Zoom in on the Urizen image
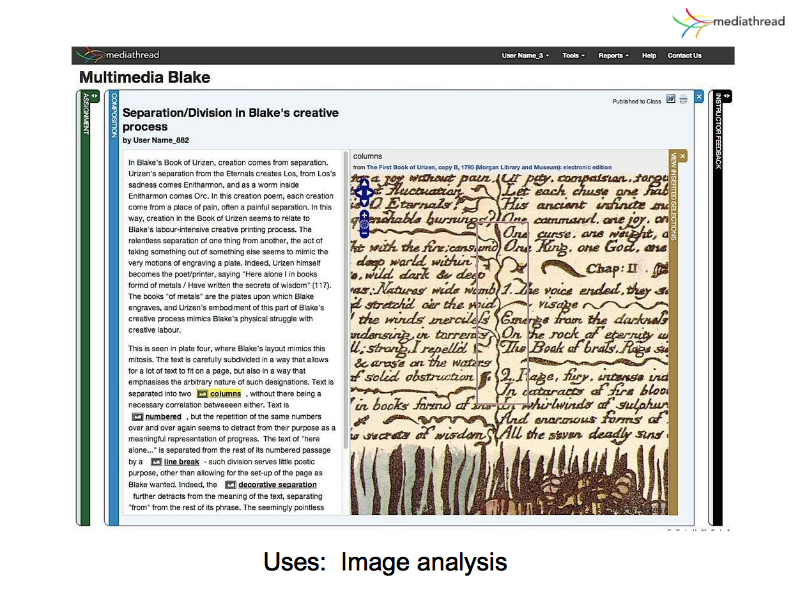 364,215
